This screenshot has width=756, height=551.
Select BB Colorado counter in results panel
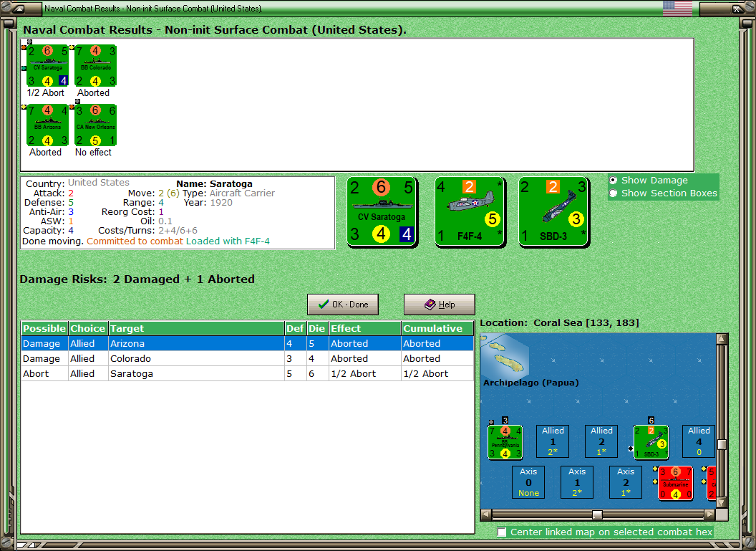[95, 66]
